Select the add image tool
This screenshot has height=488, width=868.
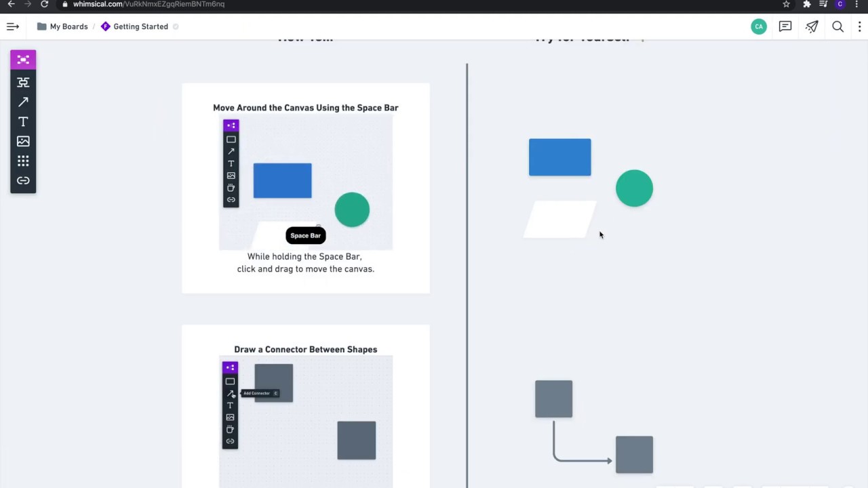click(x=23, y=141)
